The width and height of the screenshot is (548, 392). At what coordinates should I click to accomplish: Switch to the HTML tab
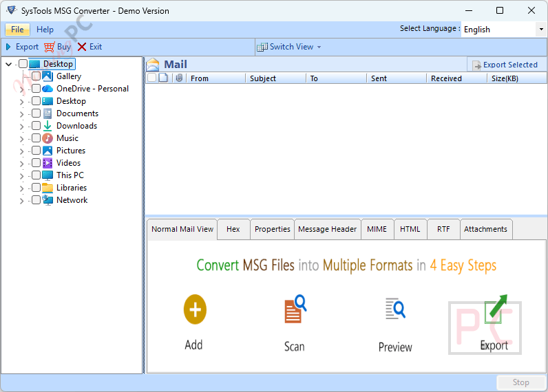tap(410, 229)
